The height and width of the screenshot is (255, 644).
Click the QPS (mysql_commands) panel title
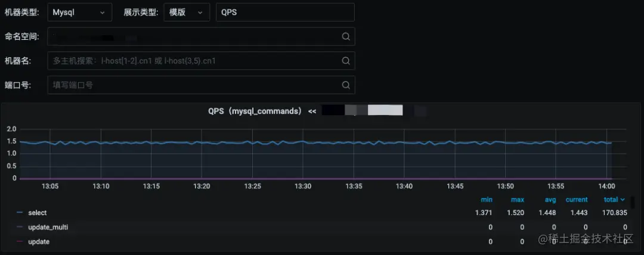[255, 111]
